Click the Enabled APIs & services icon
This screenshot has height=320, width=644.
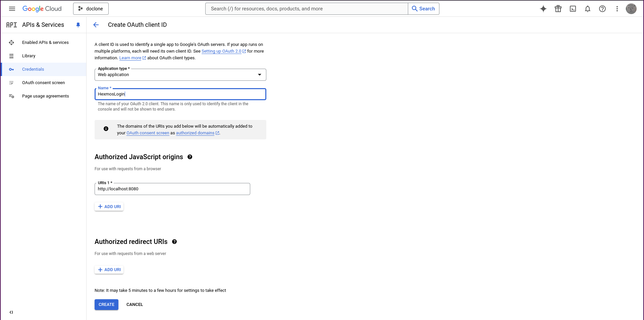[x=11, y=43]
